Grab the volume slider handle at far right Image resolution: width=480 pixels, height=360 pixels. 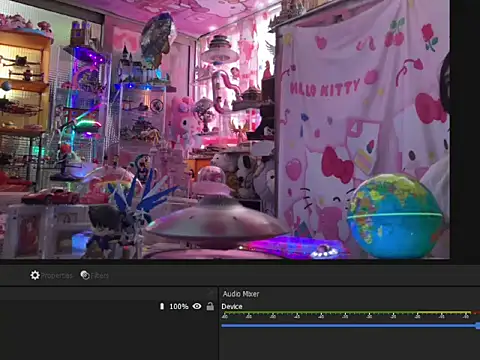point(478,326)
